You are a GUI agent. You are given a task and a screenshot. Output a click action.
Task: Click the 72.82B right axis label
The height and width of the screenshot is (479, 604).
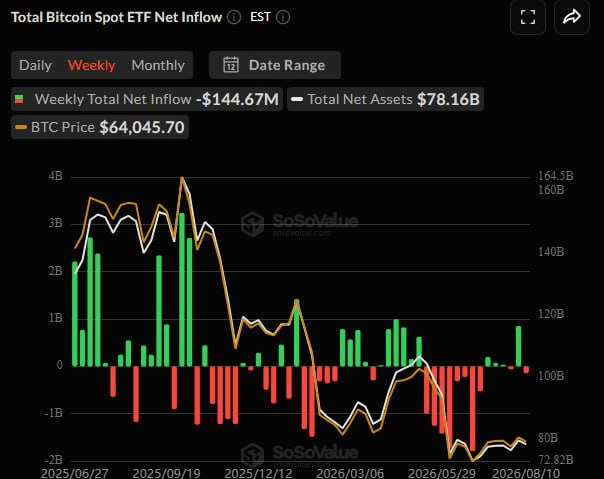(555, 460)
